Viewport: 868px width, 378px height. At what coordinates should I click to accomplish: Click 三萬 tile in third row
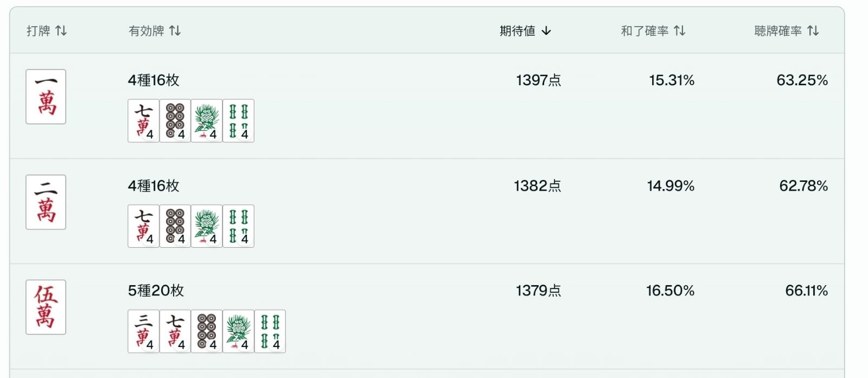coord(143,331)
